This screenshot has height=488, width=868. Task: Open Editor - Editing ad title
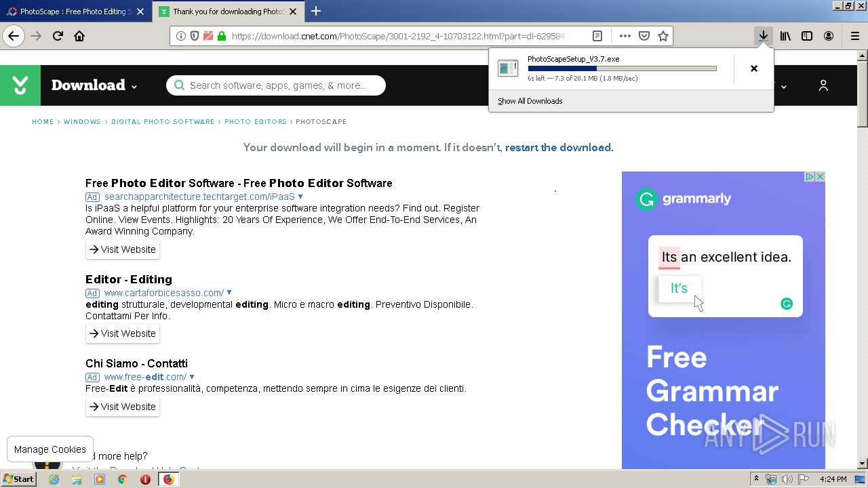[x=129, y=279]
